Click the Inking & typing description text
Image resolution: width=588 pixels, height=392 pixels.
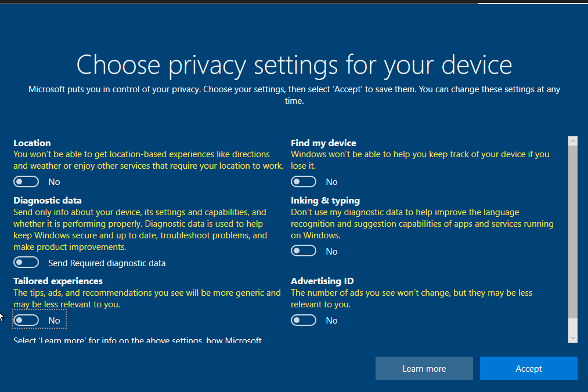pyautogui.click(x=422, y=224)
